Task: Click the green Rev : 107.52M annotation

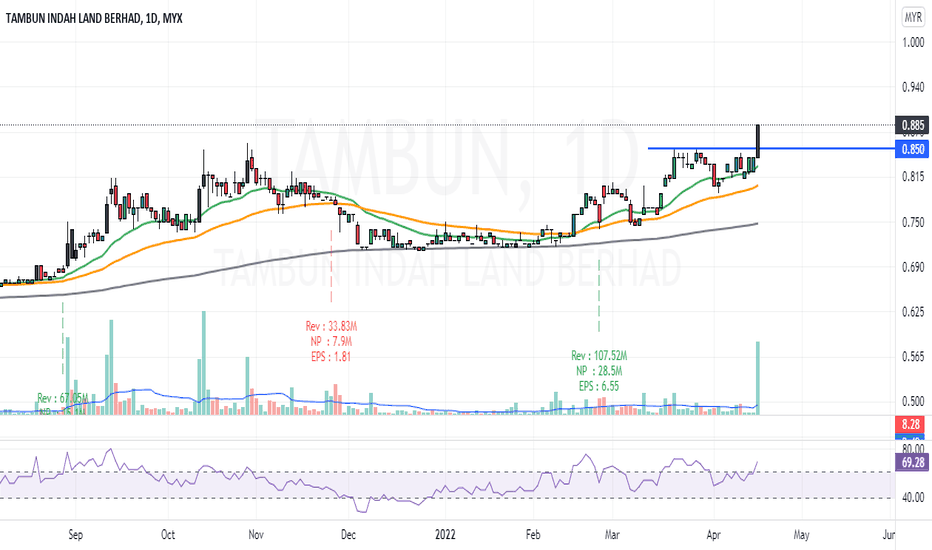Action: [599, 356]
